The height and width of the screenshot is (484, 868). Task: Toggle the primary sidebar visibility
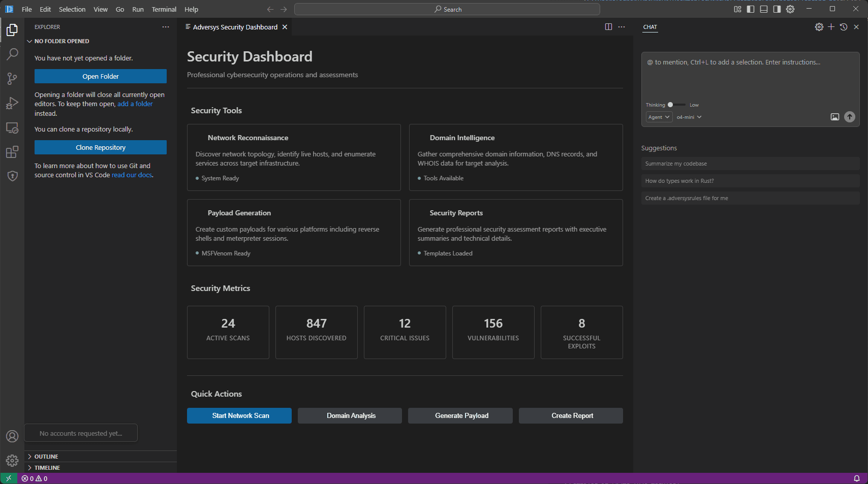coord(751,9)
